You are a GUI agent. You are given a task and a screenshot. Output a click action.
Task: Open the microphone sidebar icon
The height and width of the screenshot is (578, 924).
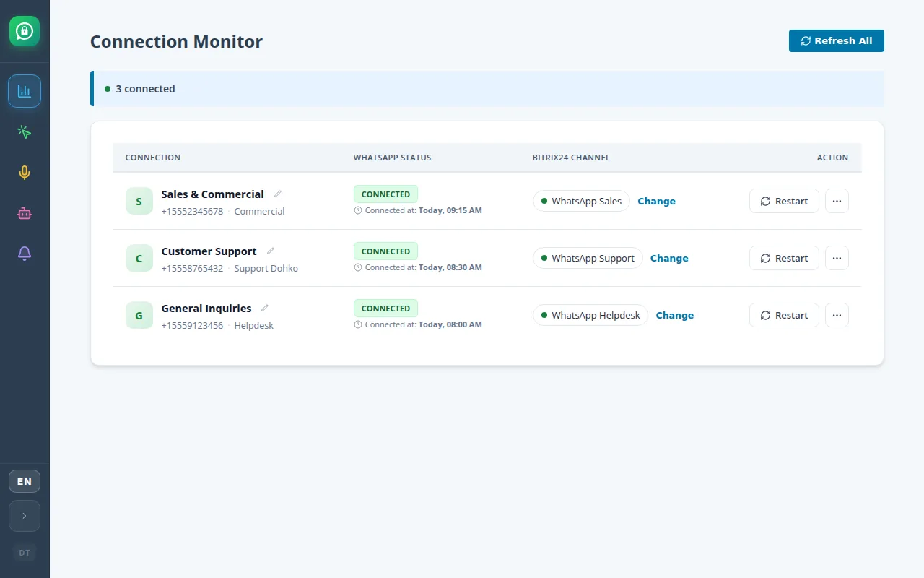click(25, 172)
